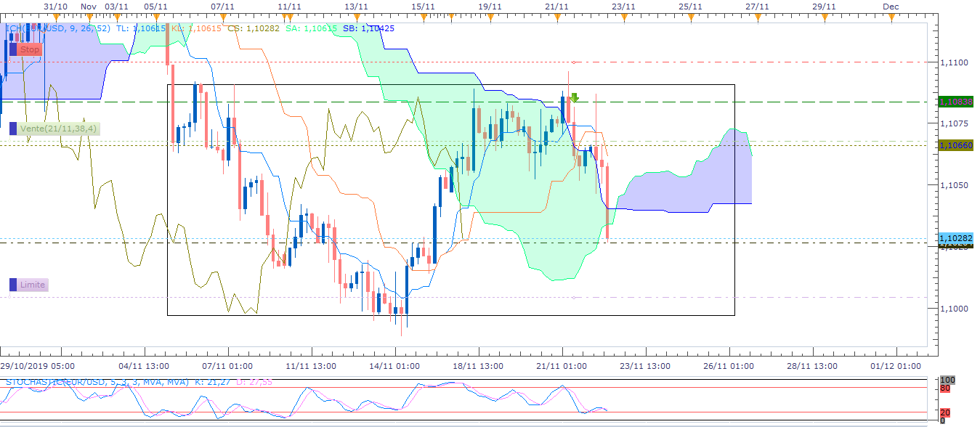Click the 07/11 01:00 time axis label
Screen dimensions: 980x427
pos(227,366)
